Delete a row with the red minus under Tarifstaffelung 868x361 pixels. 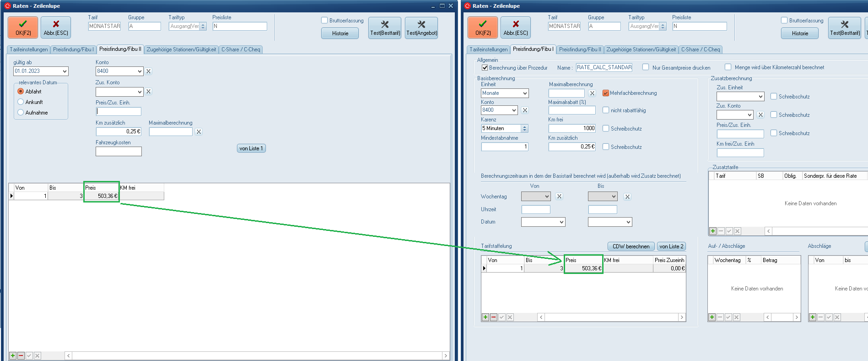coord(494,317)
